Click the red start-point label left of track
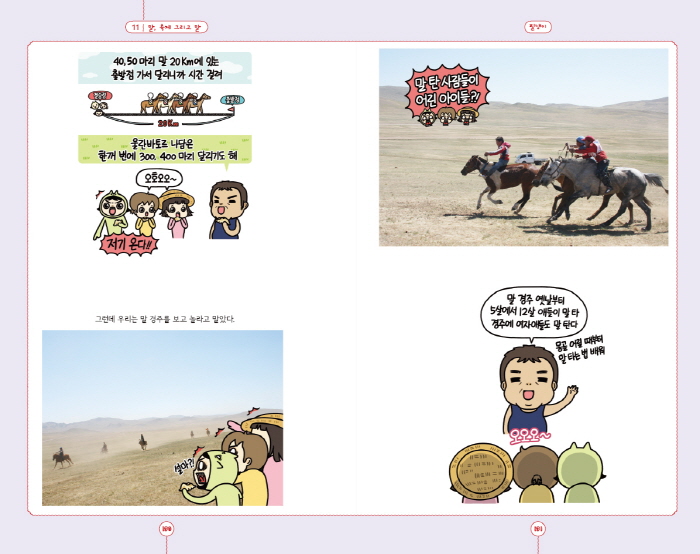The width and height of the screenshot is (700, 554). 99,96
